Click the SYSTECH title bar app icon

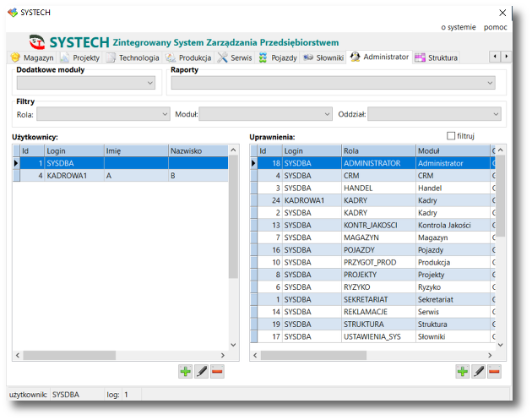[13, 13]
